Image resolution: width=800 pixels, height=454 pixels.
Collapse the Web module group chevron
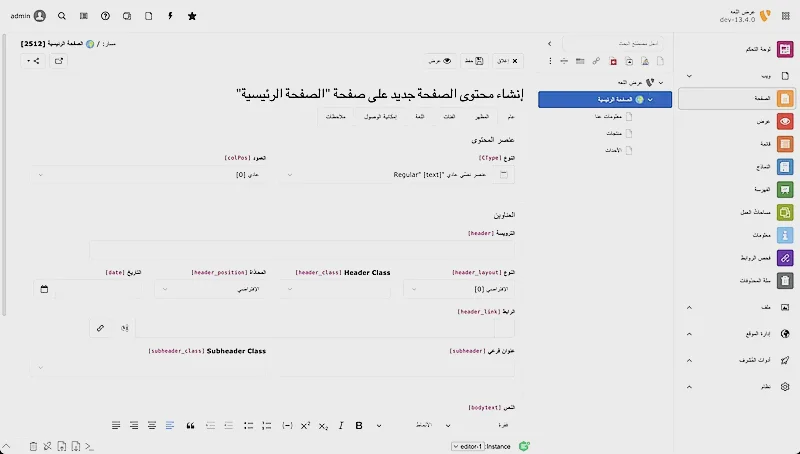(689, 76)
